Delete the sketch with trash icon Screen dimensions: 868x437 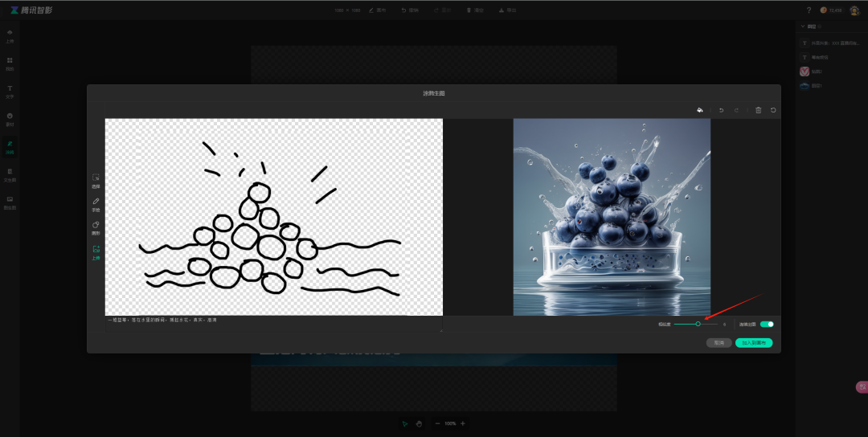[x=758, y=110]
